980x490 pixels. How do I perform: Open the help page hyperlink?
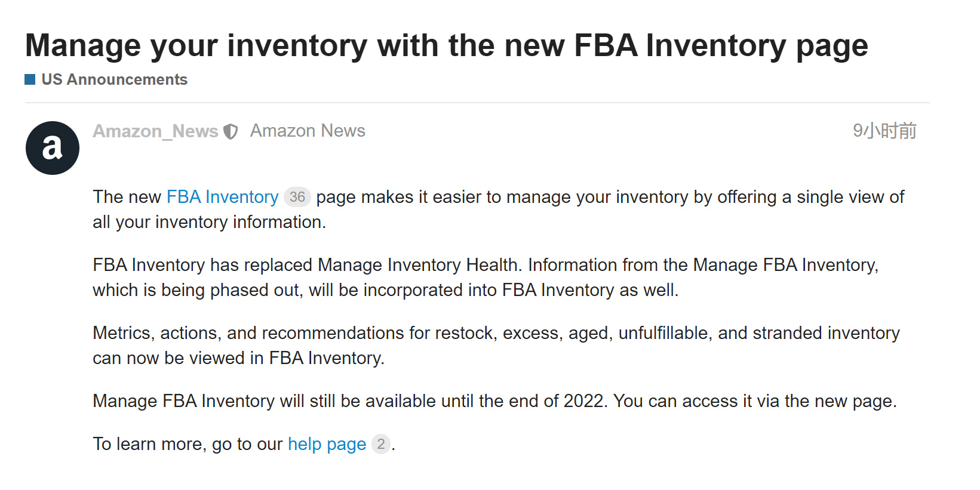327,444
